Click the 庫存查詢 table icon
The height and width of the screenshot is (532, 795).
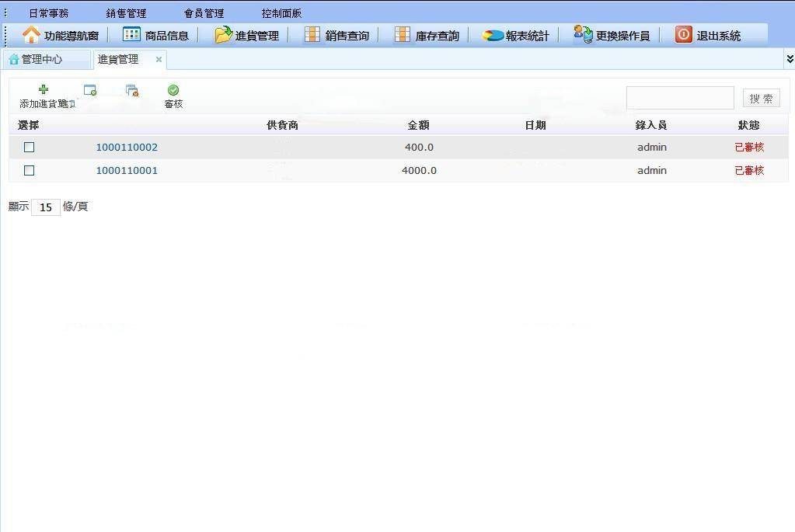point(403,34)
